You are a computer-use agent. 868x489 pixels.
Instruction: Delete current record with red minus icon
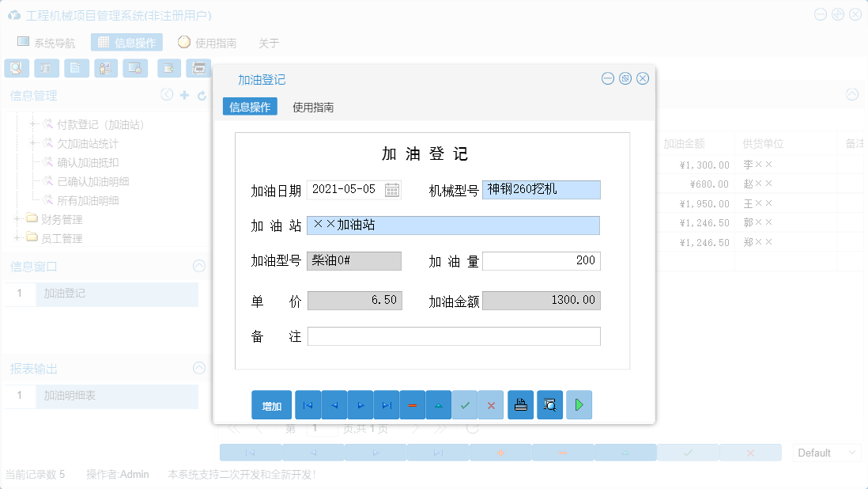pos(413,404)
